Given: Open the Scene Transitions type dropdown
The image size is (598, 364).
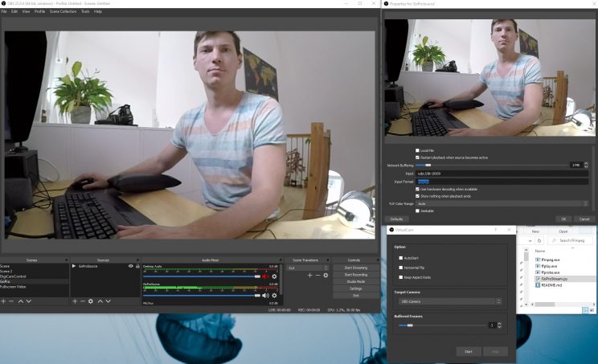Looking at the screenshot, I should (x=309, y=268).
